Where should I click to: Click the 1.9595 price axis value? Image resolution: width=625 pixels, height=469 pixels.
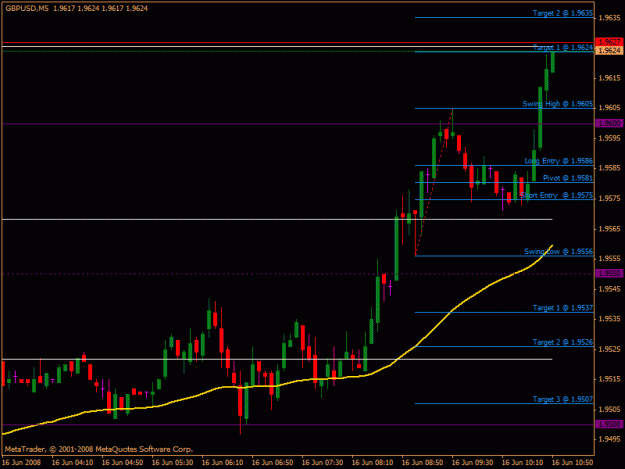pyautogui.click(x=610, y=138)
